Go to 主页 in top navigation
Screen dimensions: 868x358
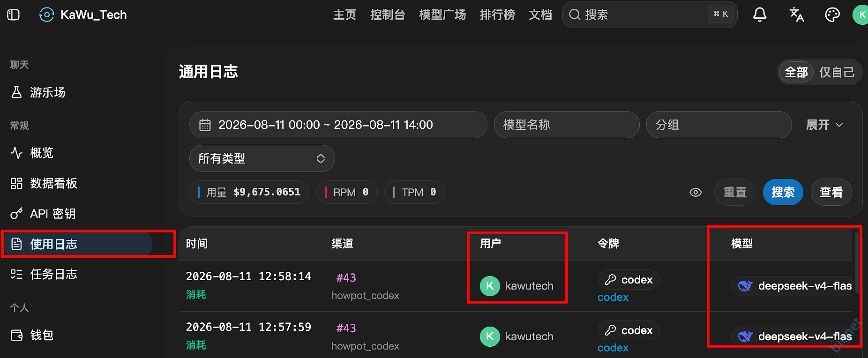click(344, 15)
